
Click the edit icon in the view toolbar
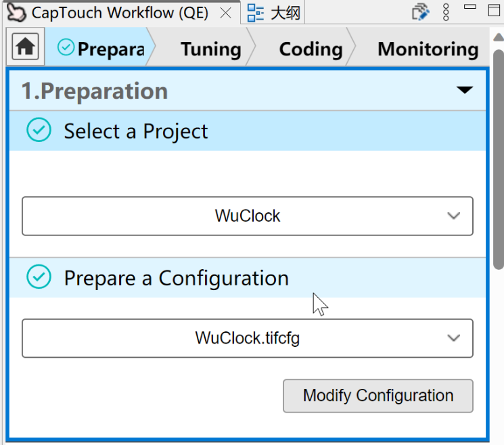421,12
